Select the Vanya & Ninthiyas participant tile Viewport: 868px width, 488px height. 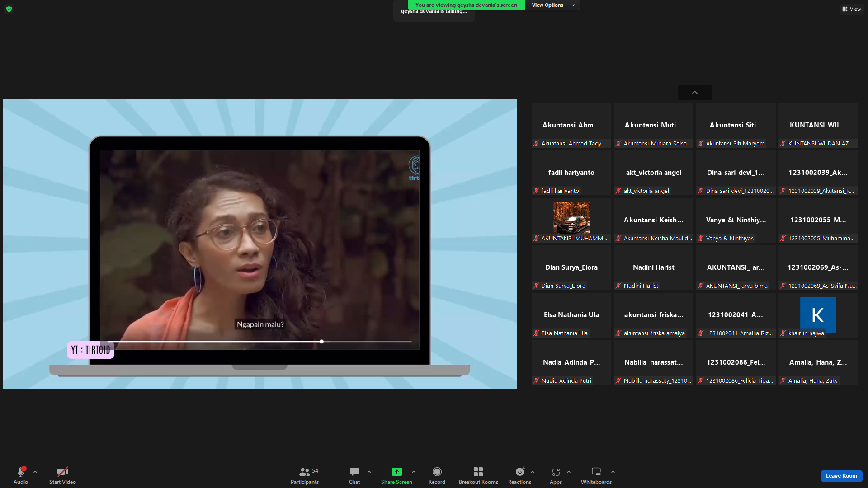(x=736, y=220)
